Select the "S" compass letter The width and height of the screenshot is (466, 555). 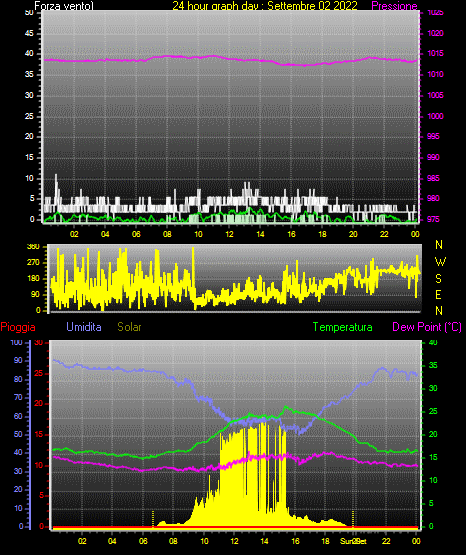click(438, 279)
